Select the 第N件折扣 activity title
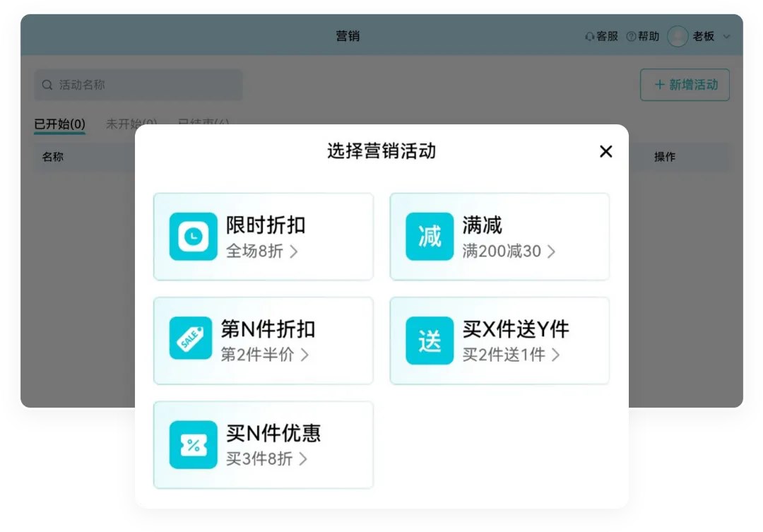This screenshot has height=532, width=763. 268,329
